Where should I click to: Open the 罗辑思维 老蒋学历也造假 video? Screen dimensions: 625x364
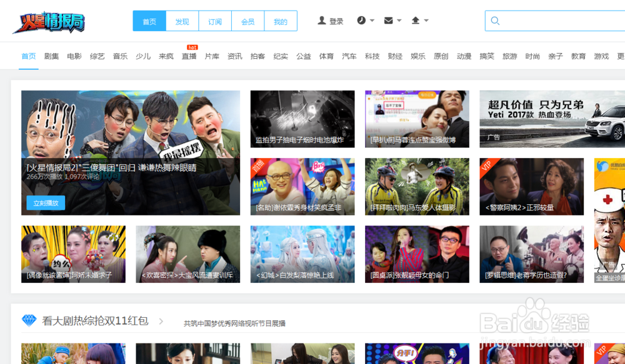click(532, 255)
